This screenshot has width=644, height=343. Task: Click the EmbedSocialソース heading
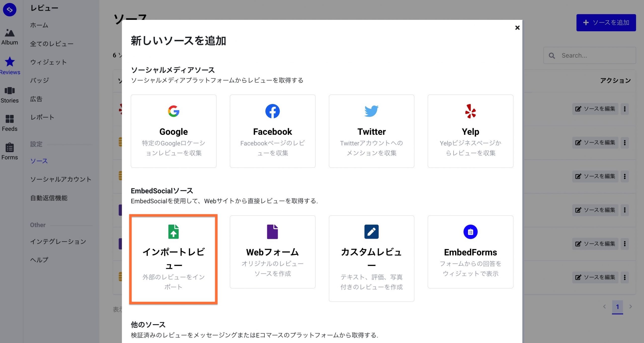pos(162,191)
